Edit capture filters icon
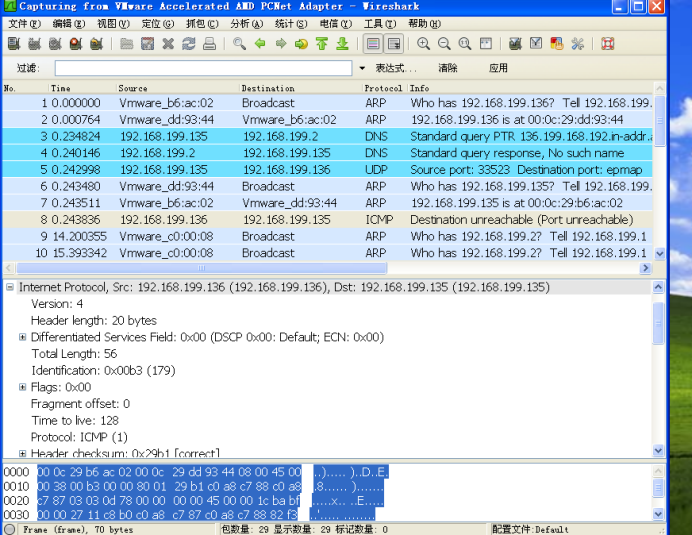The width and height of the screenshot is (692, 535). pyautogui.click(x=515, y=44)
